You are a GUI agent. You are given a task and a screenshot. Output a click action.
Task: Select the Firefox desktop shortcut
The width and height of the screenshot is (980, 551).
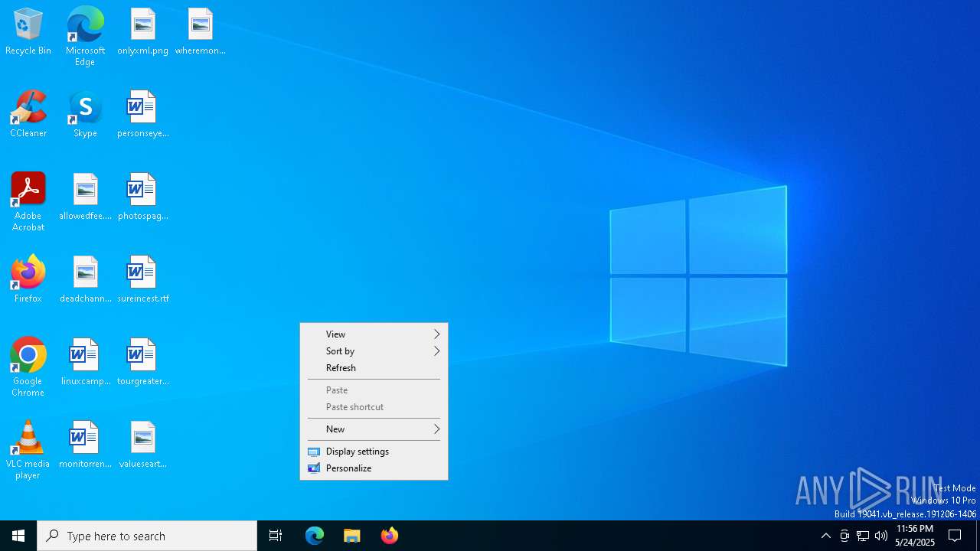28,280
